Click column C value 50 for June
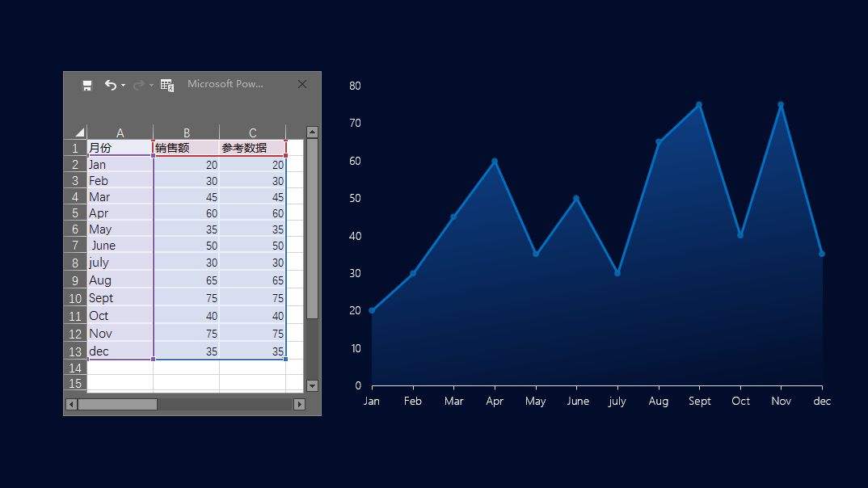Image resolution: width=868 pixels, height=488 pixels. pyautogui.click(x=252, y=245)
